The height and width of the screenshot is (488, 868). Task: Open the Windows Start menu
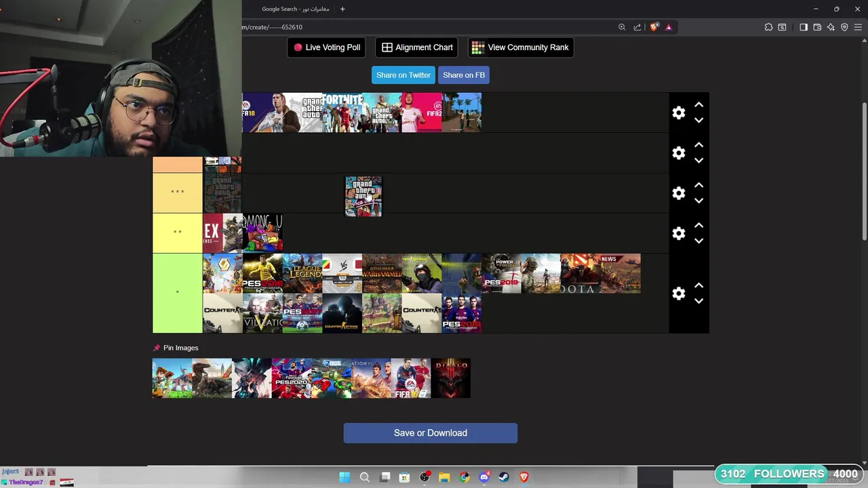tap(344, 477)
